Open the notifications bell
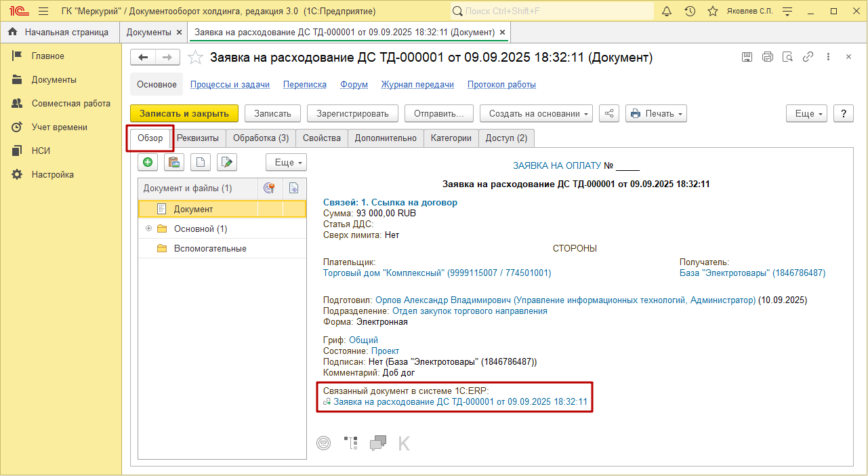Image resolution: width=868 pixels, height=476 pixels. [667, 11]
